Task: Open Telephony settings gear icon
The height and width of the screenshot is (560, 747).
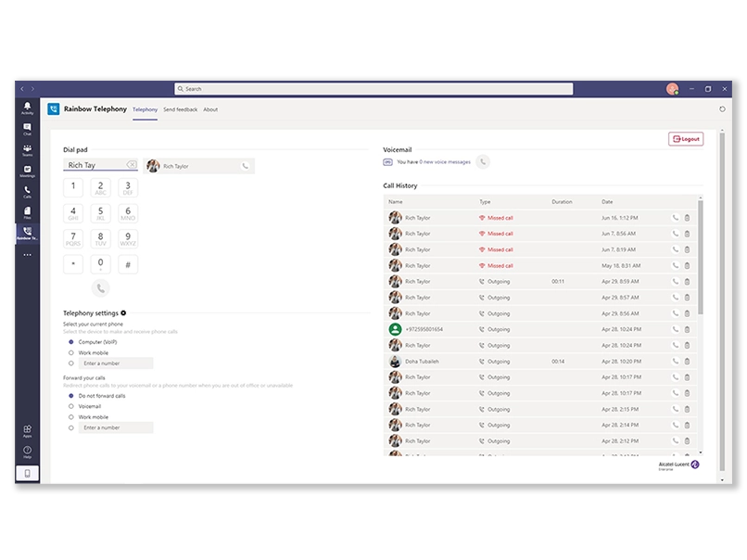Action: pos(123,312)
